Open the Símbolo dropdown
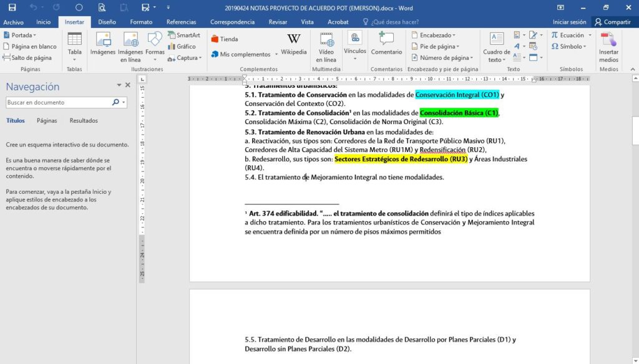The height and width of the screenshot is (364, 639). (x=568, y=46)
